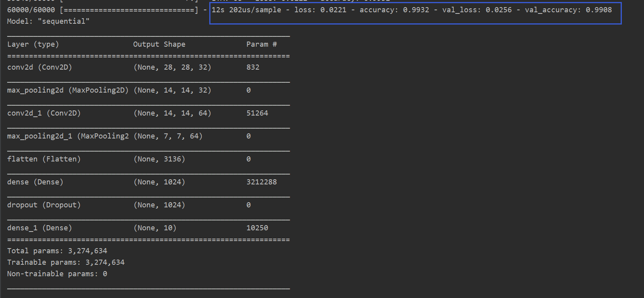Click the 'Total params: 3,274,634' line

coord(57,251)
